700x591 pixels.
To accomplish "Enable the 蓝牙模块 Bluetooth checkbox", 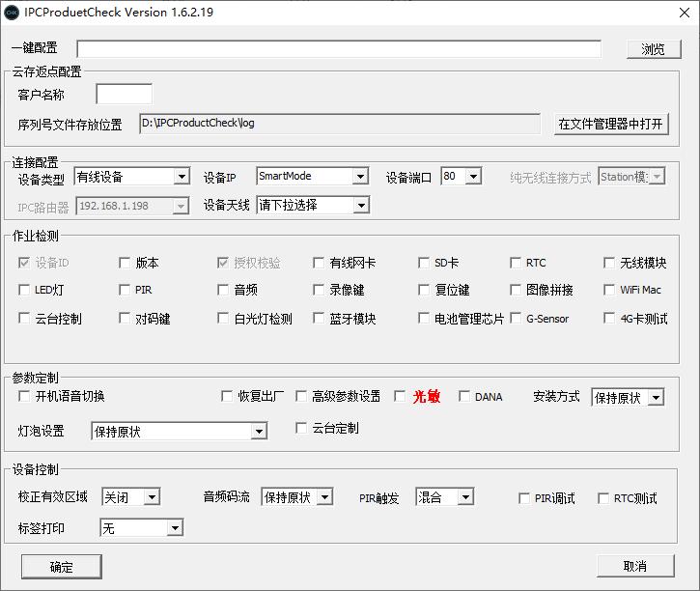I will pyautogui.click(x=320, y=319).
